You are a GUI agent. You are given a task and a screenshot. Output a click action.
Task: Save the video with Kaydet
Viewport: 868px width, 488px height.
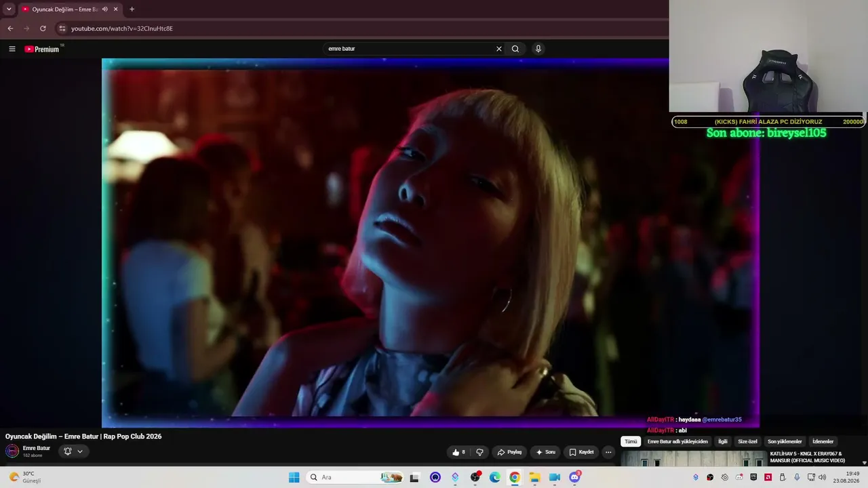point(581,452)
